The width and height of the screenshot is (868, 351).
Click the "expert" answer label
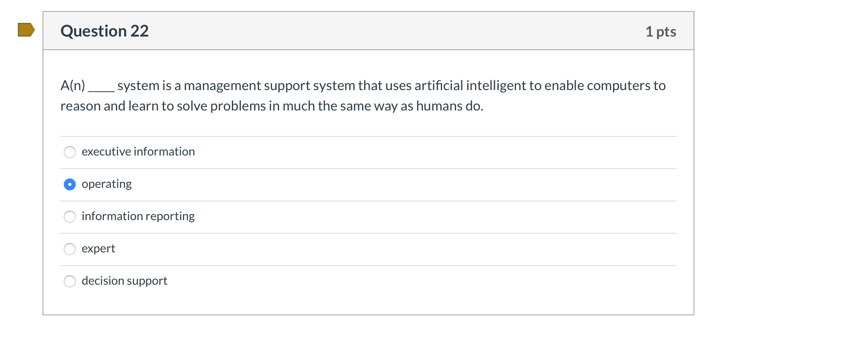pos(98,249)
